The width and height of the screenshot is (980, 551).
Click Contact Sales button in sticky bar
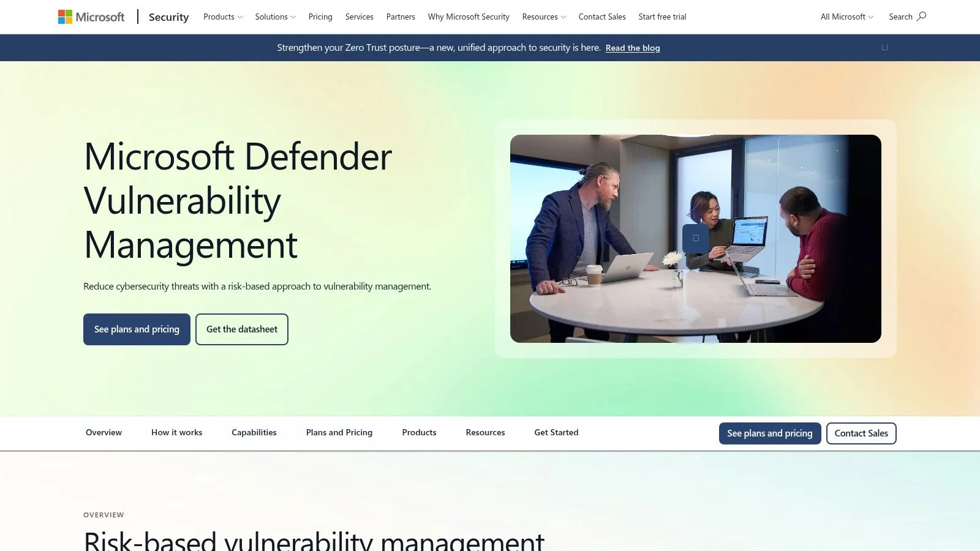coord(861,433)
